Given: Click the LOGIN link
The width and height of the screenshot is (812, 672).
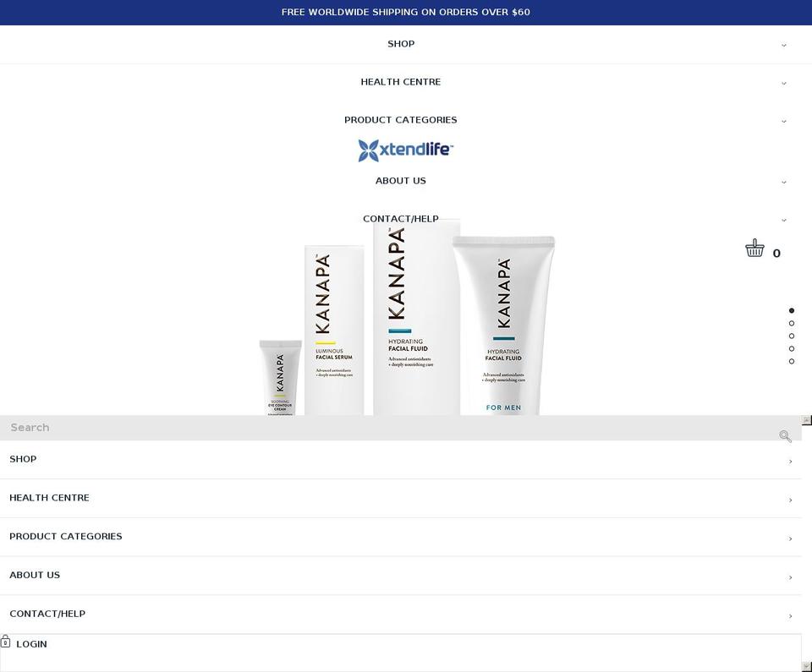Looking at the screenshot, I should (31, 644).
